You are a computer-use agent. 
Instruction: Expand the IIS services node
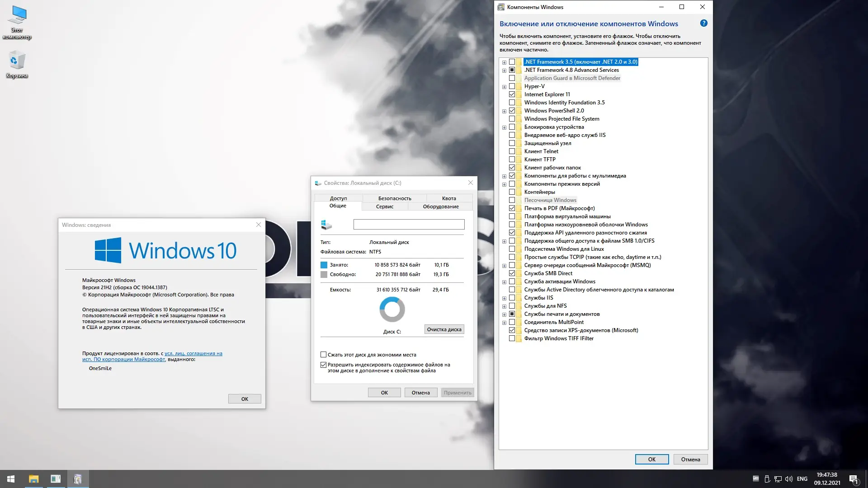[x=504, y=298]
